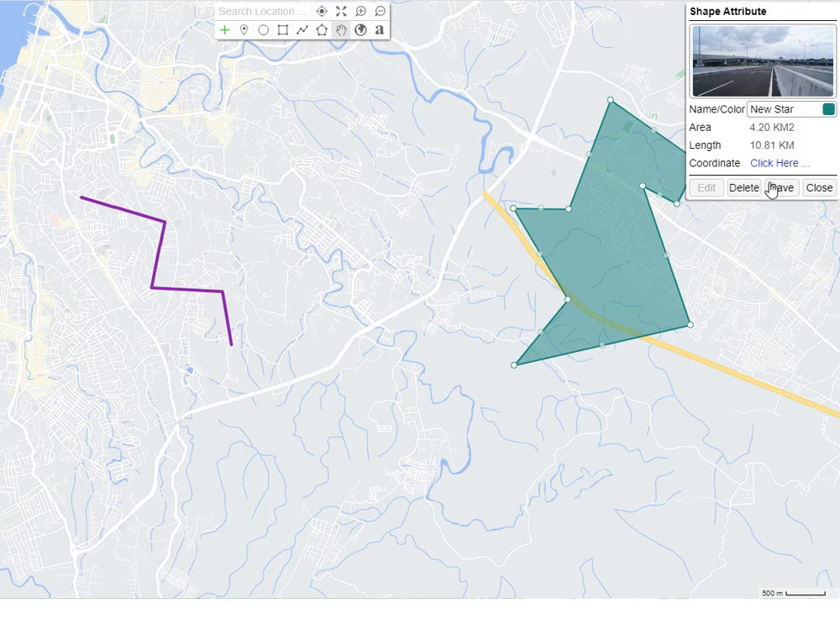The height and width of the screenshot is (630, 840).
Task: Click the Search Location input field
Action: click(263, 11)
